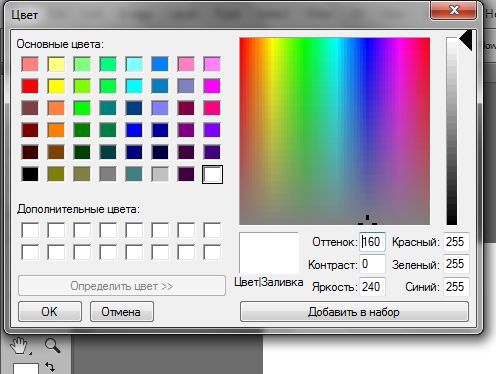This screenshot has width=496, height=374.
Task: Pick the brown swatch in fifth row
Action: [x=56, y=152]
